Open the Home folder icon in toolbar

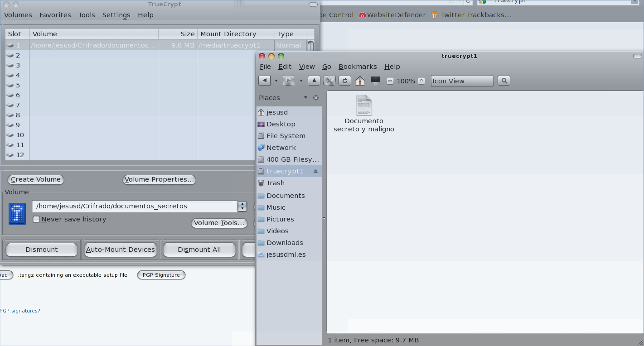360,81
